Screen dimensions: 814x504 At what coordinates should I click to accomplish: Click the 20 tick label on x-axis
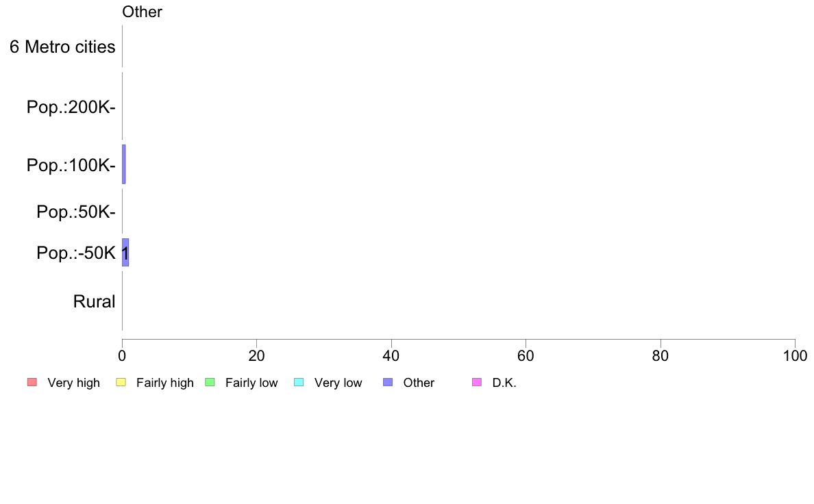[x=256, y=355]
